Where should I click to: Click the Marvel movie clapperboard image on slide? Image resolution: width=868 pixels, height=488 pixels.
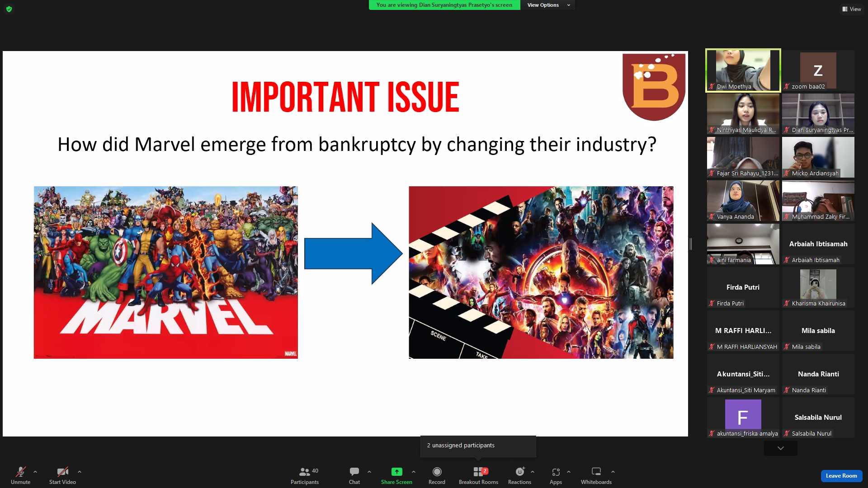541,272
